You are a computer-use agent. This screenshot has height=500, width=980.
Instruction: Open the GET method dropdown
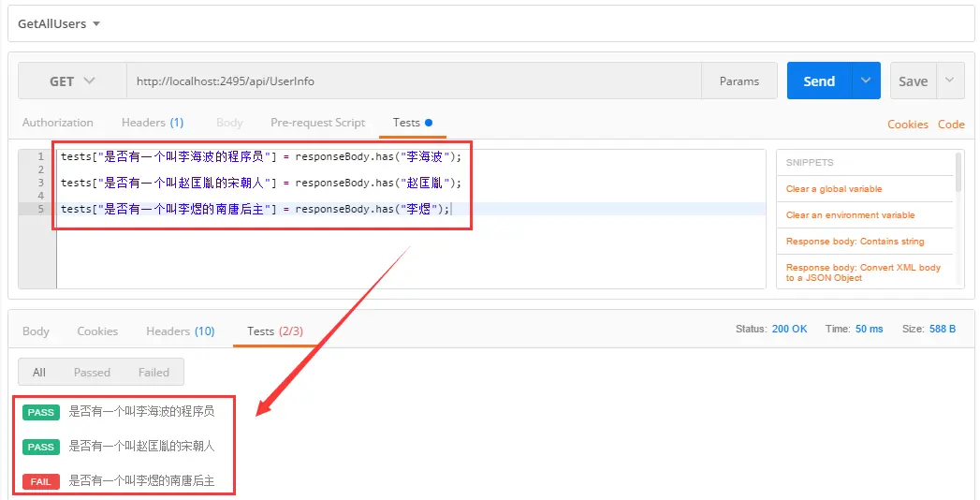pyautogui.click(x=72, y=81)
